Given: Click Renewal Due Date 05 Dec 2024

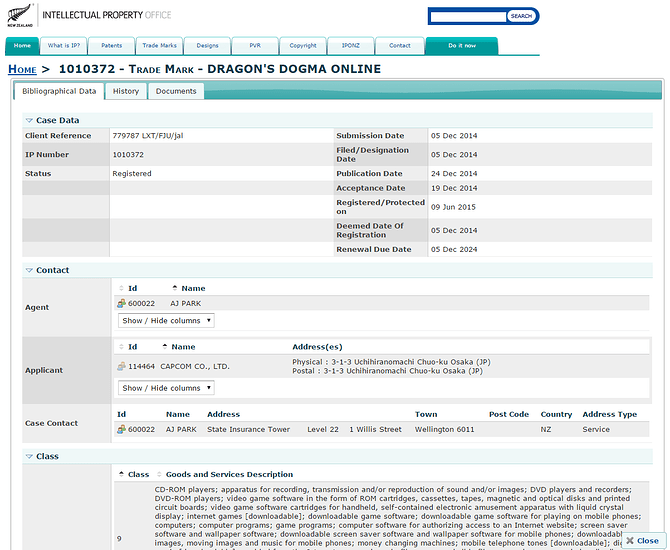Looking at the screenshot, I should (454, 250).
